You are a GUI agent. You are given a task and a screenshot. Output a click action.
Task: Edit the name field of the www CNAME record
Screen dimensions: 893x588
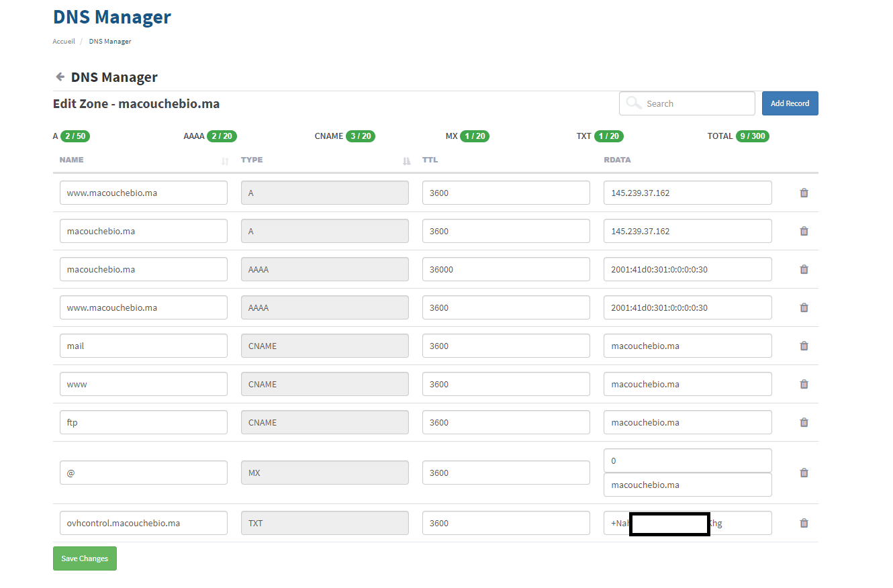[x=143, y=385]
